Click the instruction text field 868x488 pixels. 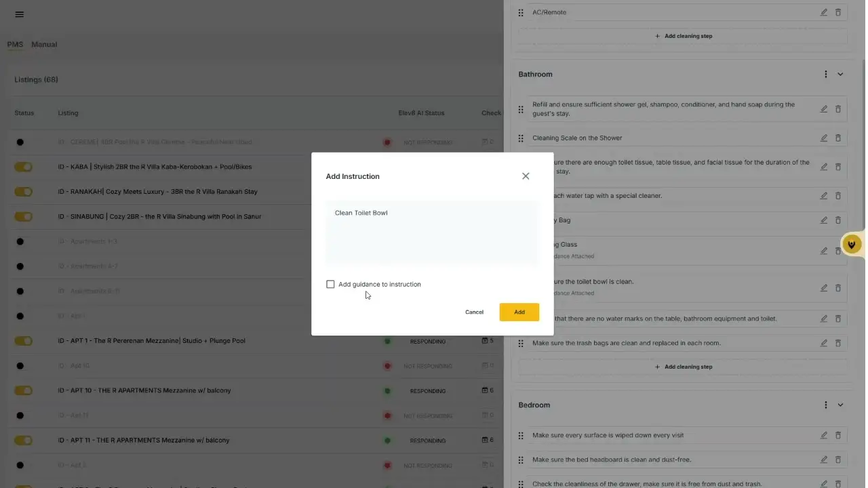(x=433, y=232)
